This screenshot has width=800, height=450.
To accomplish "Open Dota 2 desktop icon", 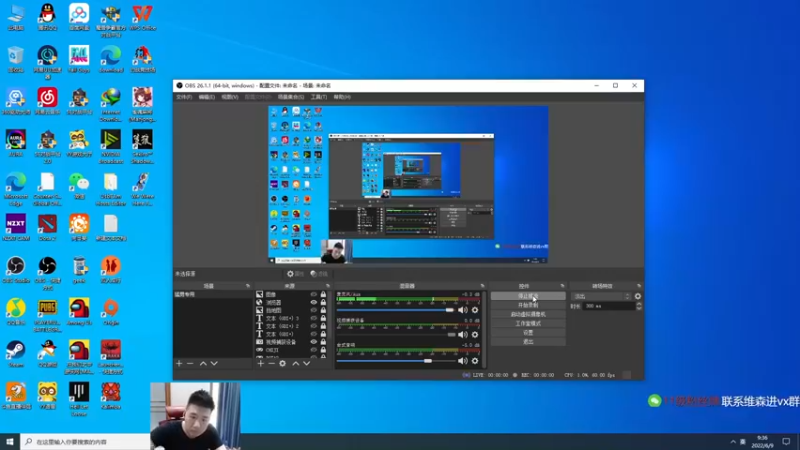I will pos(47,228).
